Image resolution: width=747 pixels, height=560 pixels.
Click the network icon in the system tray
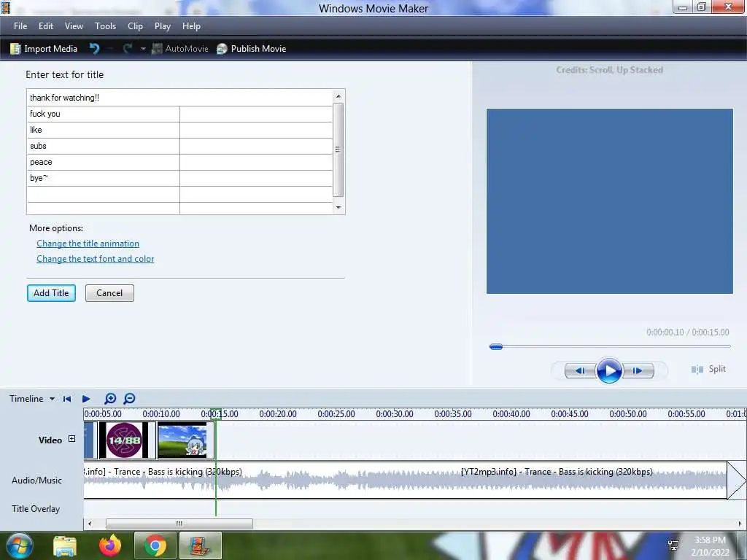click(x=673, y=545)
